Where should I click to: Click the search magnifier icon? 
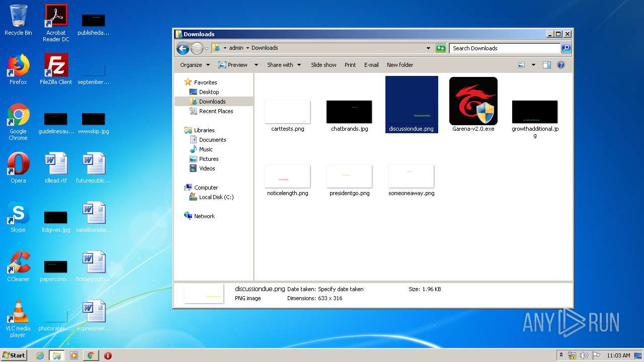(x=566, y=48)
